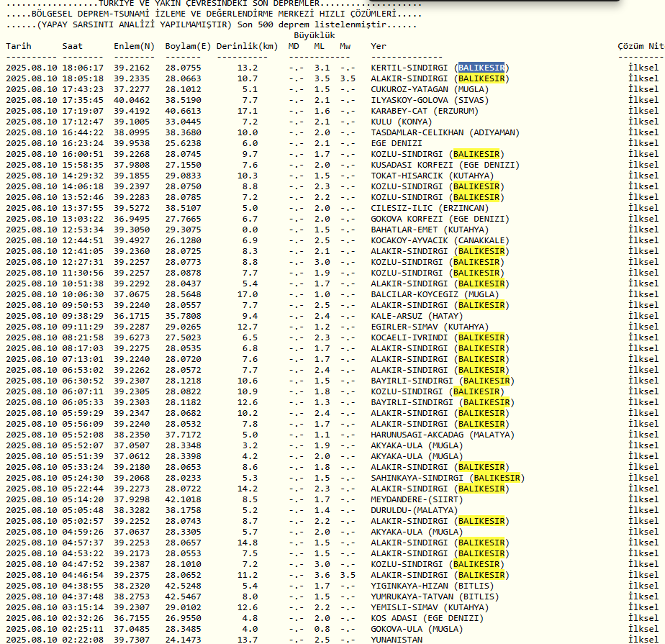Click the location GOKOVA KORFEZI (EGE DENIZI)
Image resolution: width=665 pixels, height=644 pixels.
pos(440,219)
